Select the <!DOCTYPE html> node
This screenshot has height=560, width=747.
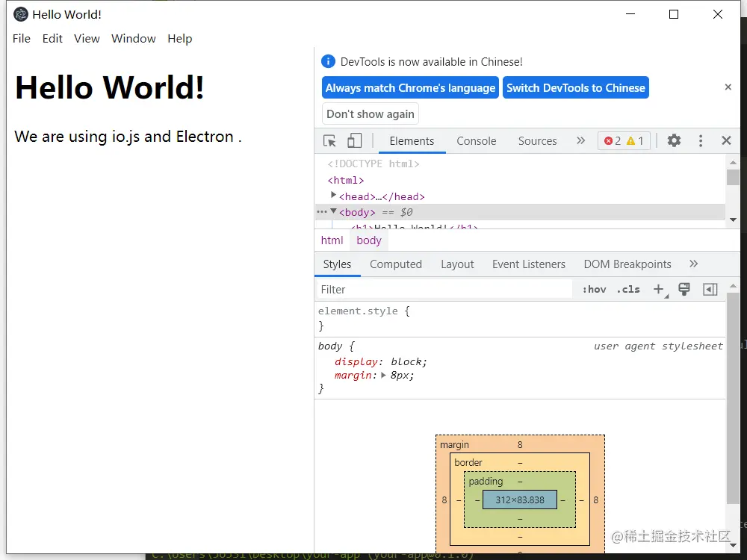(x=373, y=164)
